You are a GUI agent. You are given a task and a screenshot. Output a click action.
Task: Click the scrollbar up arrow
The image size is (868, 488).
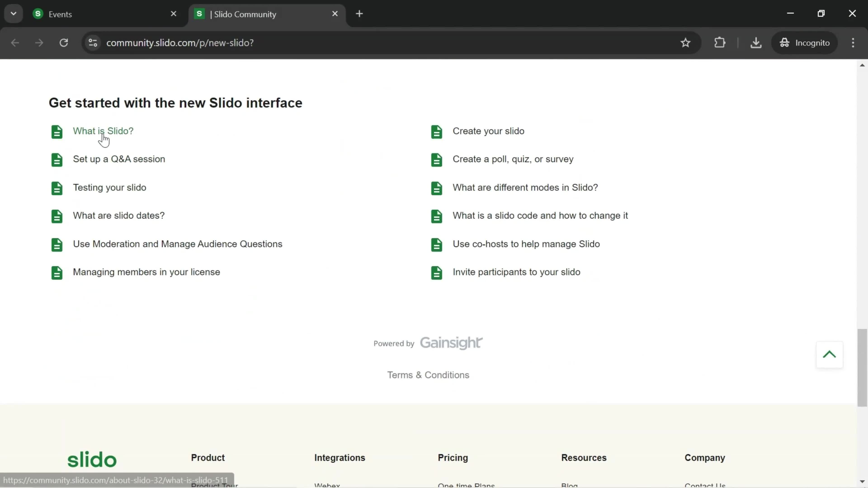coord(862,65)
